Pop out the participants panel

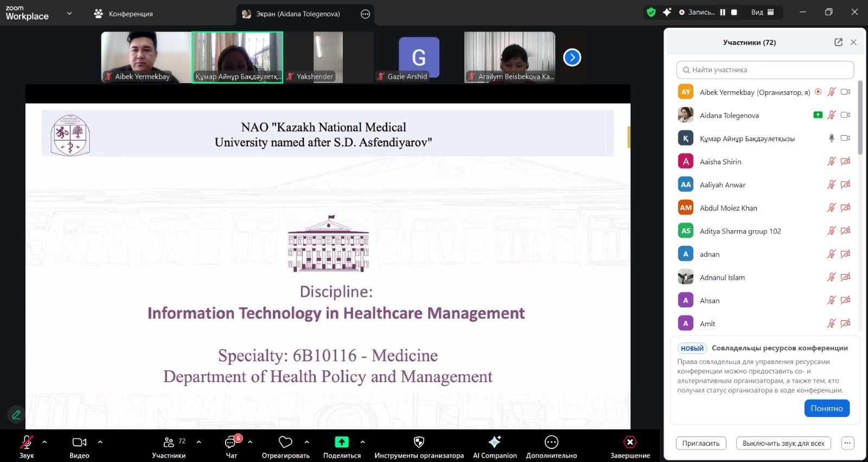(838, 42)
